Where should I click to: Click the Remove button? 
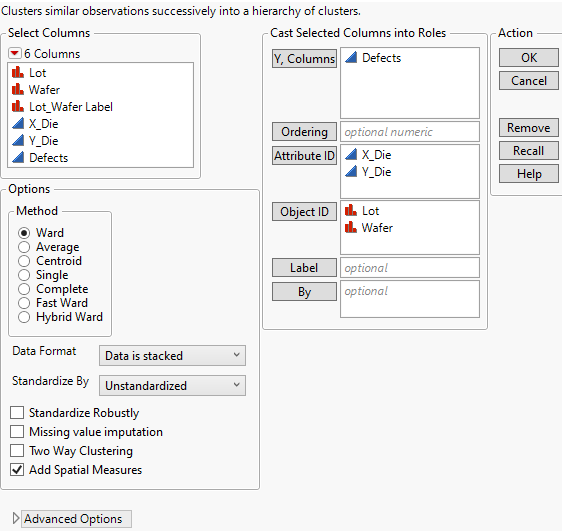(x=529, y=128)
